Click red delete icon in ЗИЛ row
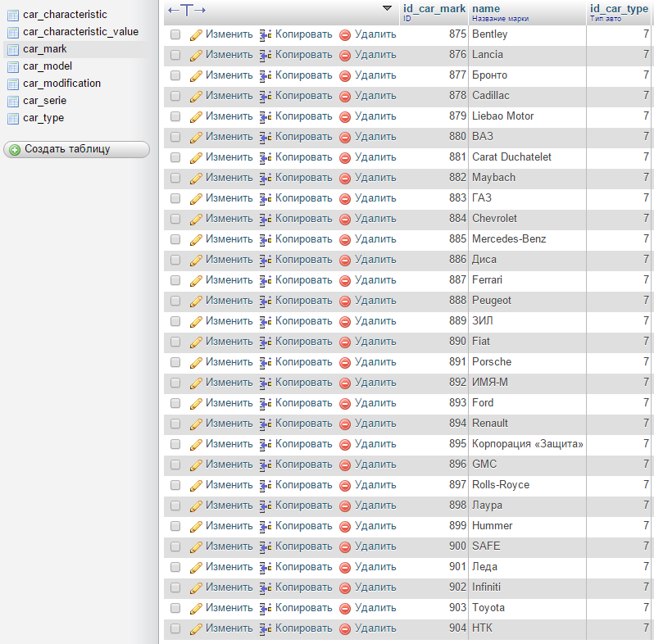 click(345, 321)
